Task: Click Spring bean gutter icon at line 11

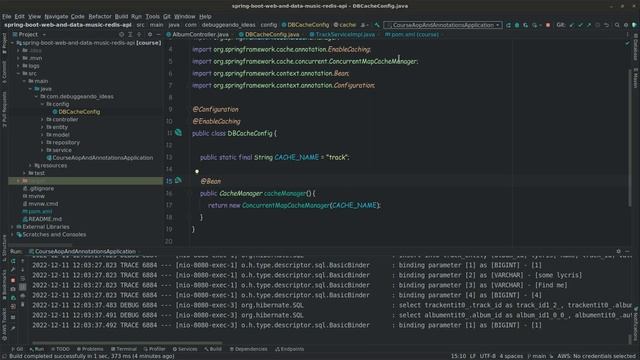Action: [178, 133]
